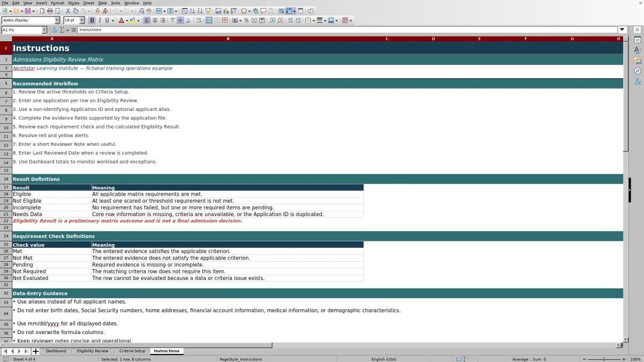Click the 100% zoom level indicator

[635, 359]
